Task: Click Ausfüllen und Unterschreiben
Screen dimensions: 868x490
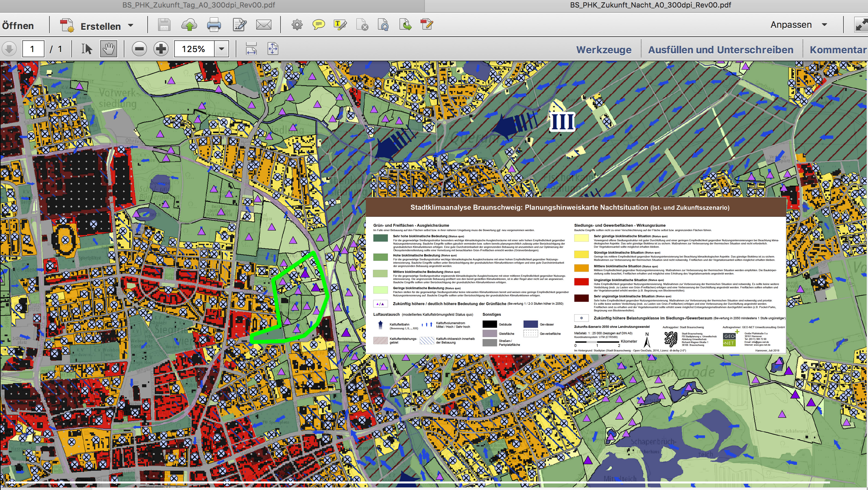Action: (720, 50)
